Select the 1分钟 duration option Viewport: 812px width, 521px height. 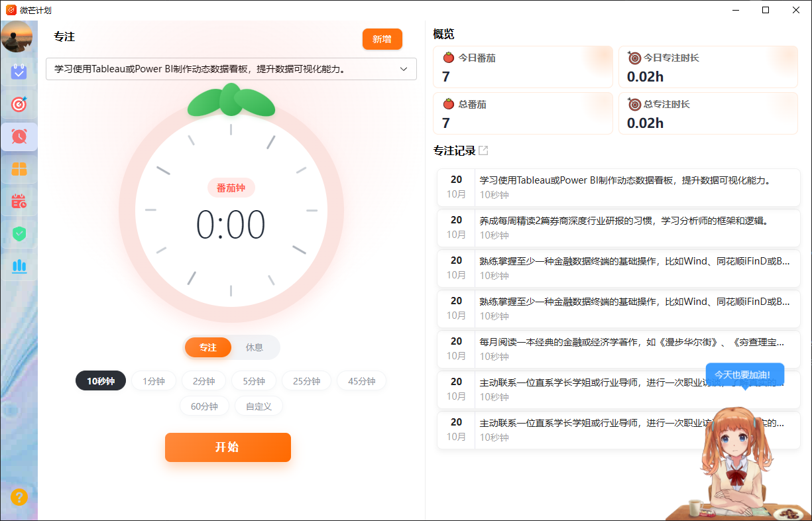pyautogui.click(x=154, y=381)
